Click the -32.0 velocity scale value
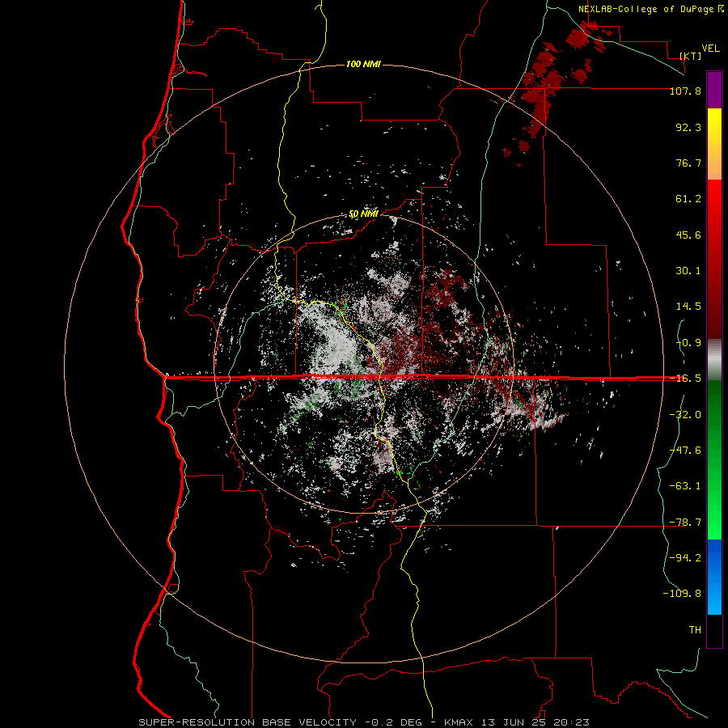Image resolution: width=728 pixels, height=728 pixels. point(685,415)
